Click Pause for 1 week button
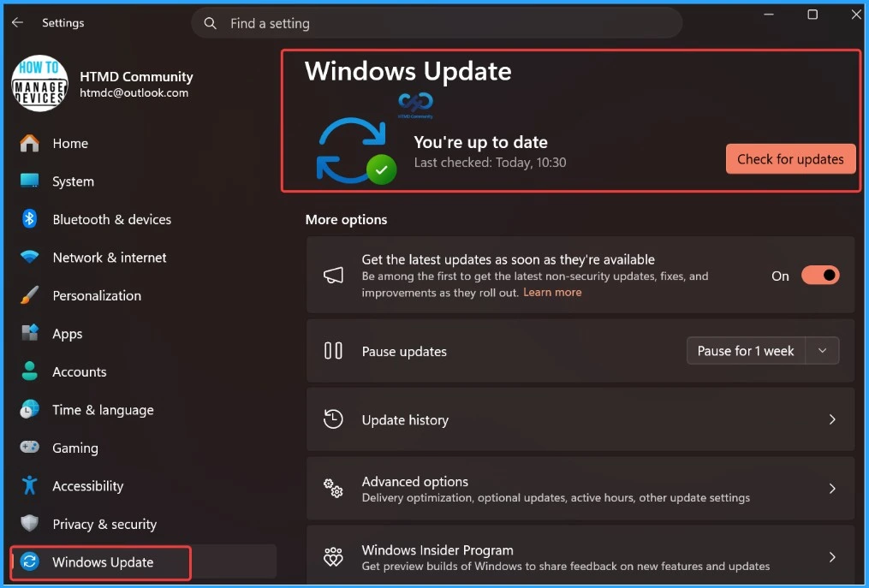This screenshot has width=869, height=588. 746,351
